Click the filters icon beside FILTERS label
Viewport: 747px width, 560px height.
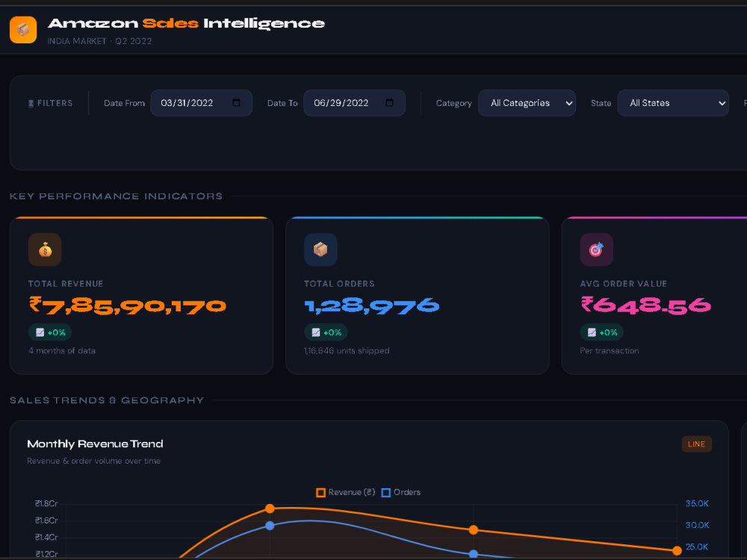pos(31,103)
